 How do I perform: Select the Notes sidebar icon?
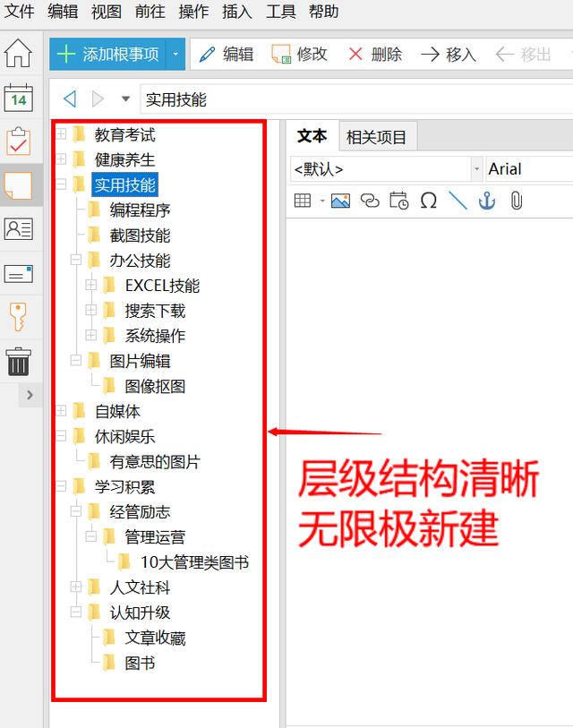[18, 185]
